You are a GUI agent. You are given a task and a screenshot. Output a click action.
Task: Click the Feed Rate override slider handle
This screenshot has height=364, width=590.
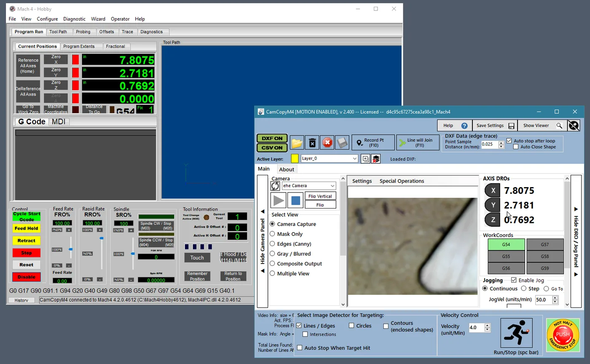pos(70,249)
